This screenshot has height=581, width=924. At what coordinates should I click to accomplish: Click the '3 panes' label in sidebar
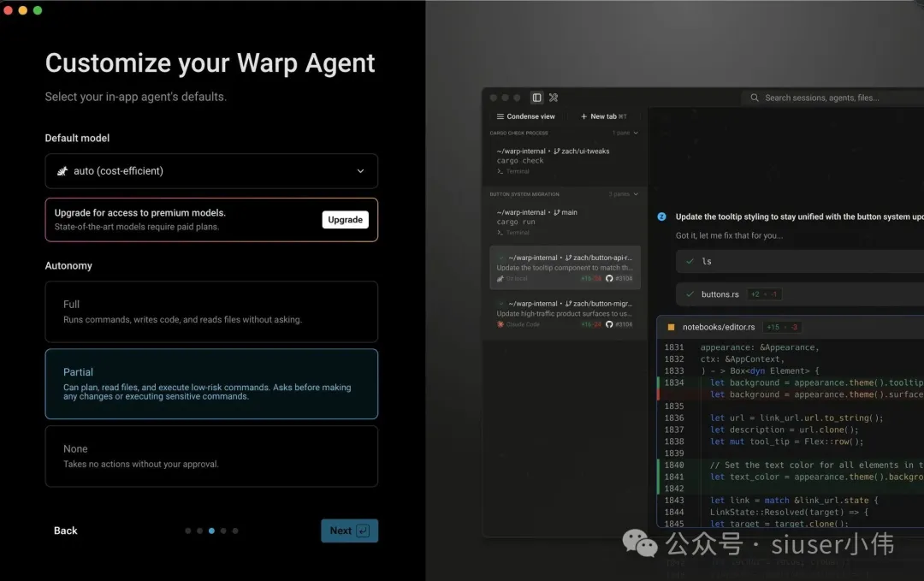point(619,194)
